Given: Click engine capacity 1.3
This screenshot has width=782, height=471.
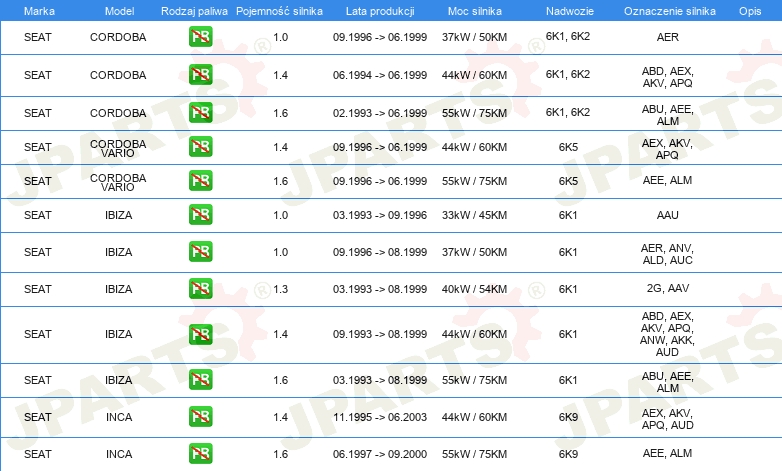Looking at the screenshot, I should (280, 289).
